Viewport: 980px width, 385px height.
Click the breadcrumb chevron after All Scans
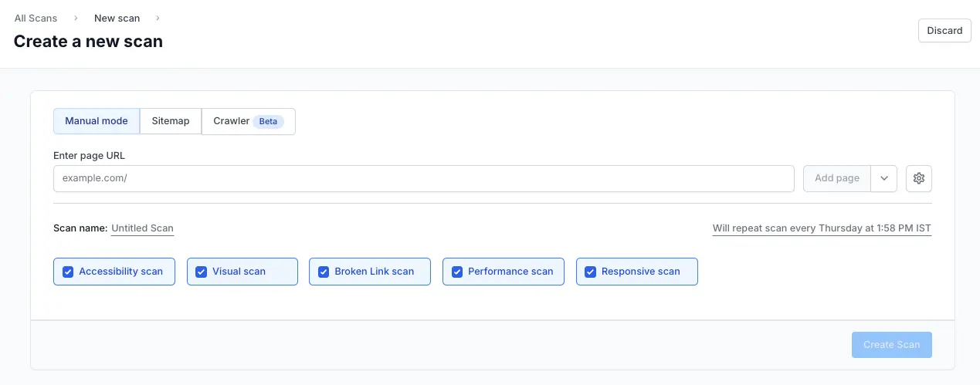(x=76, y=18)
